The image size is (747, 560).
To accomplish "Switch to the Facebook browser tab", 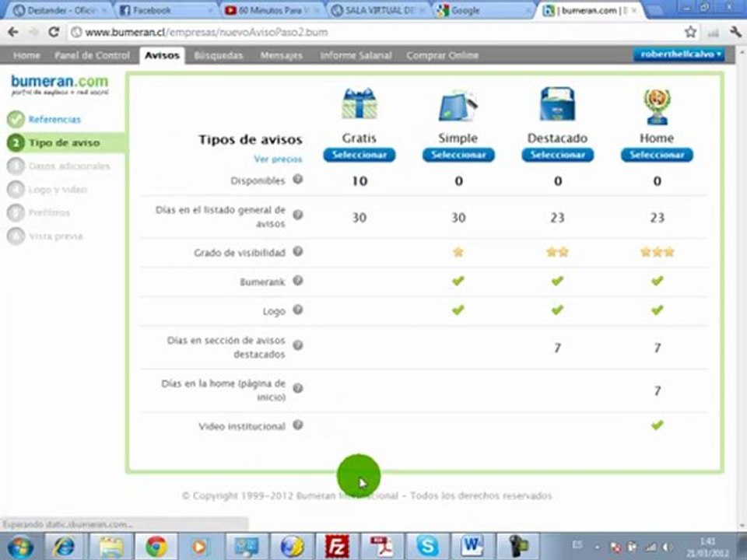I will pyautogui.click(x=164, y=10).
